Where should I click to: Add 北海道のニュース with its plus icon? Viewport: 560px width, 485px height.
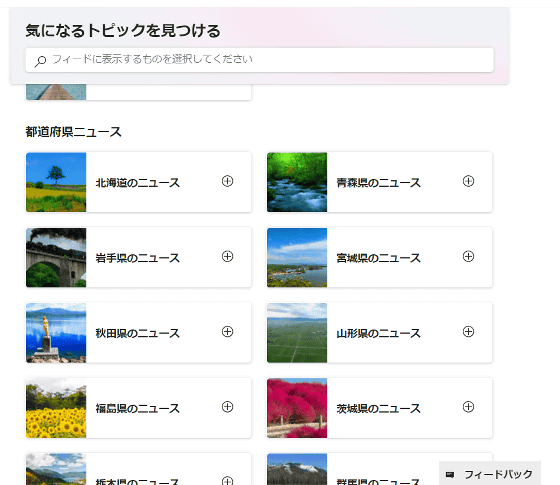228,181
